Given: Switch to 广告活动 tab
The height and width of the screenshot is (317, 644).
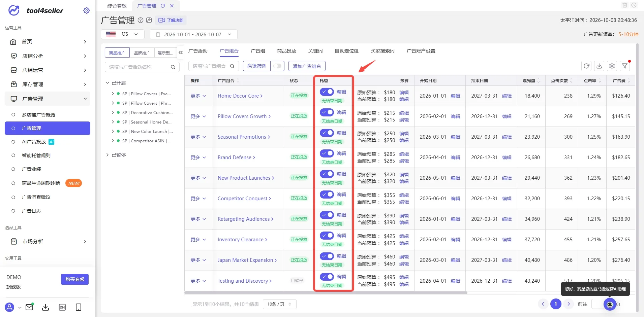Looking at the screenshot, I should (198, 51).
